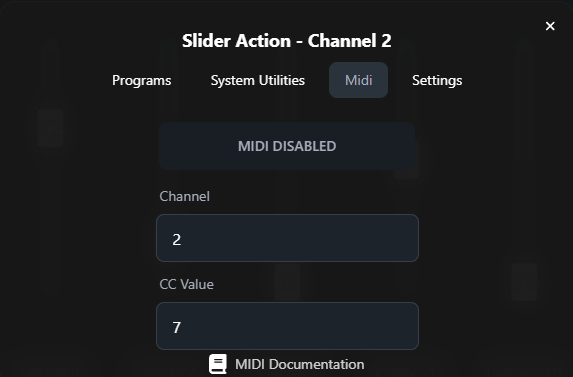Focus the Channel input field
The width and height of the screenshot is (573, 377).
287,238
